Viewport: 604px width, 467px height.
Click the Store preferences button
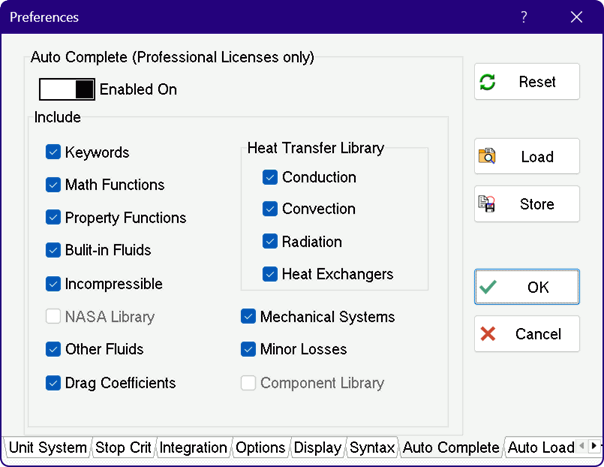(526, 204)
